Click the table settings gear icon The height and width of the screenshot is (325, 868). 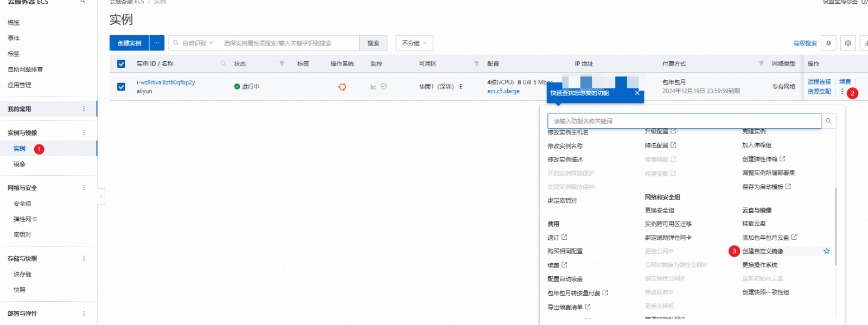click(x=848, y=43)
